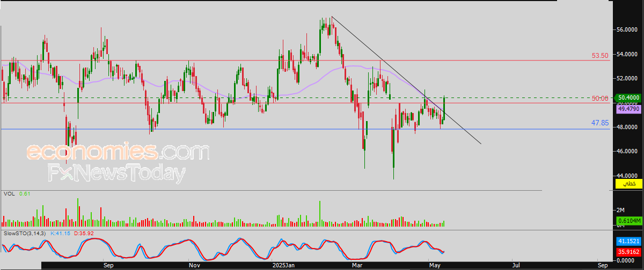The height and width of the screenshot is (270, 644).
Task: Click the Jul date axis label
Action: pos(516,265)
